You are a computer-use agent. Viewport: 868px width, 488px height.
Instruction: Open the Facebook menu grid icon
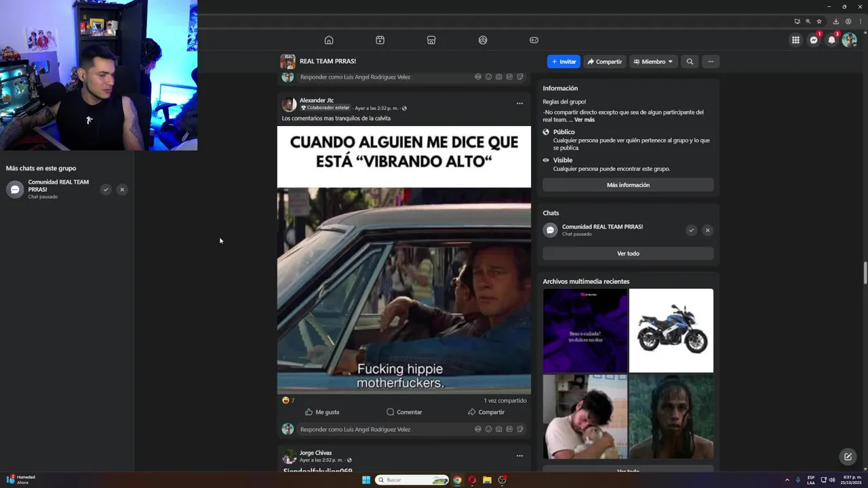(x=795, y=40)
